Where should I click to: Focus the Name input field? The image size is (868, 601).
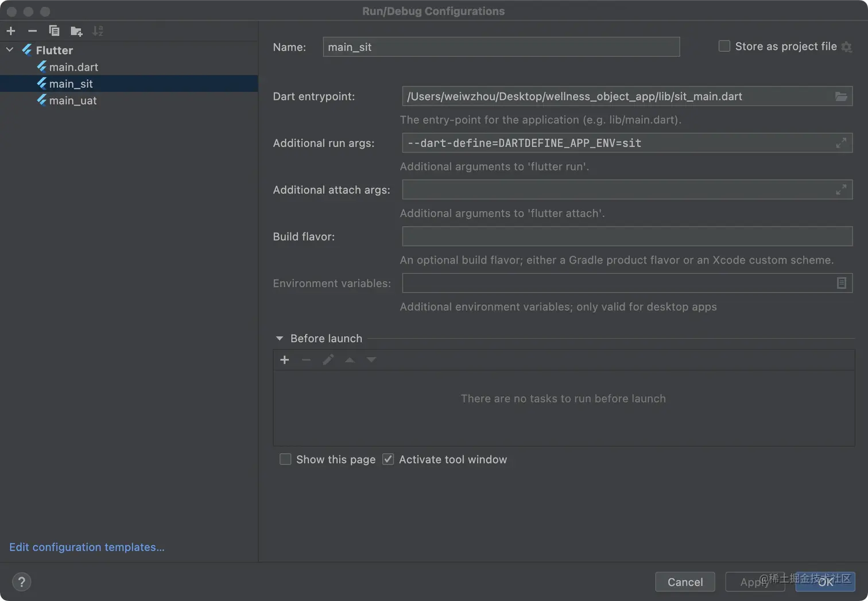(x=501, y=47)
